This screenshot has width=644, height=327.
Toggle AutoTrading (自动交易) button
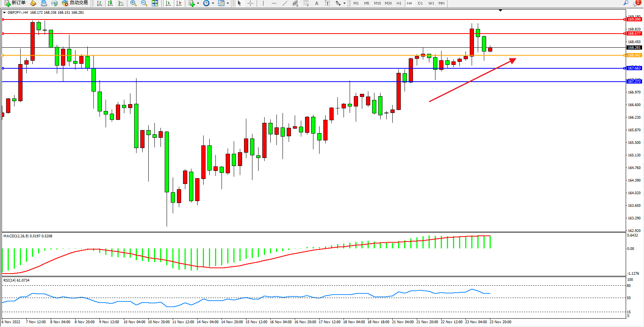[x=75, y=3]
